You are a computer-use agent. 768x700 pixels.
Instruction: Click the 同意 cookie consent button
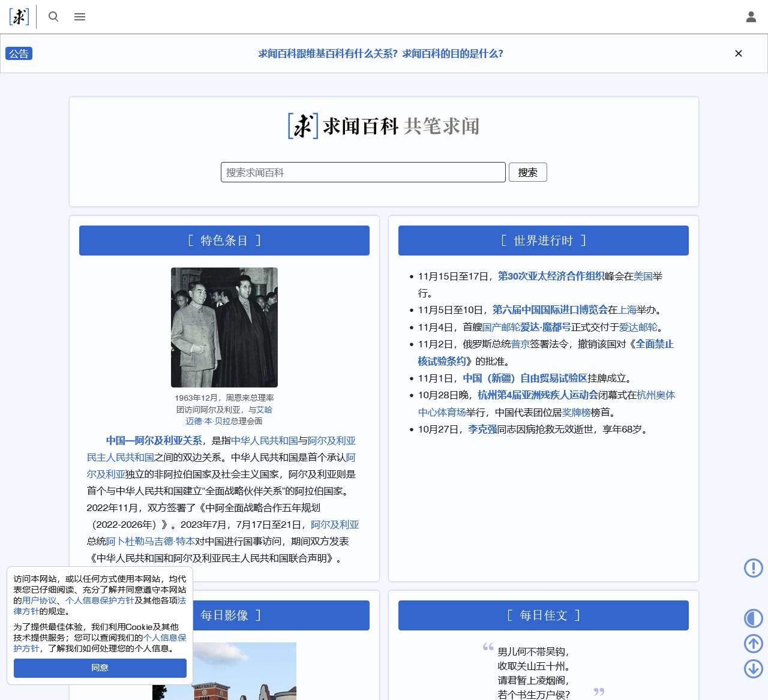pos(100,668)
